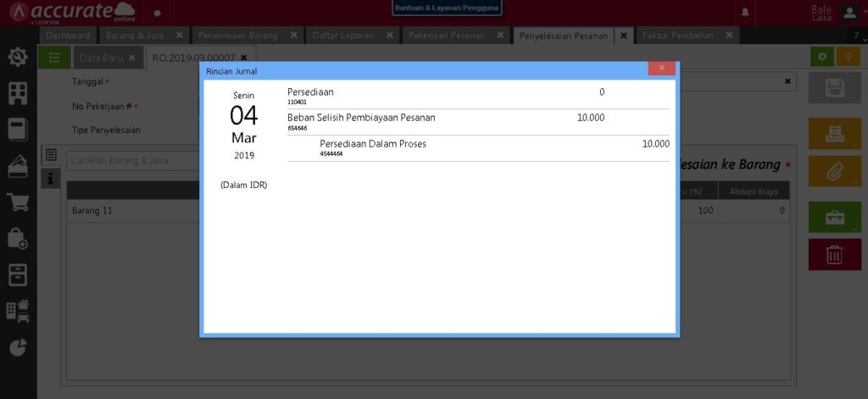The height and width of the screenshot is (399, 868).
Task: Switch to the Data Baru sub-tab
Action: coord(101,58)
